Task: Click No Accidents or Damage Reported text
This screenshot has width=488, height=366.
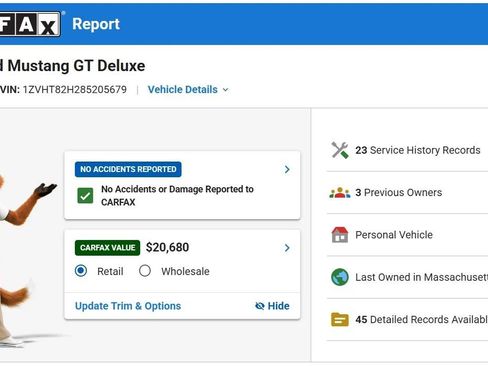Action: [177, 196]
